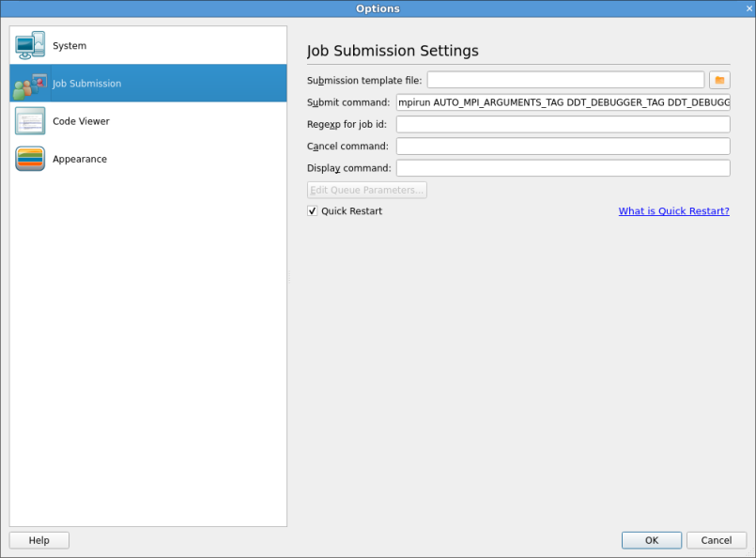Focus the Display command input field

tap(563, 168)
